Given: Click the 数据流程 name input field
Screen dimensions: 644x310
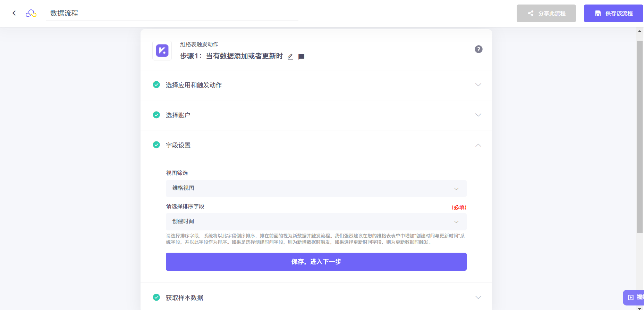Looking at the screenshot, I should tap(172, 13).
